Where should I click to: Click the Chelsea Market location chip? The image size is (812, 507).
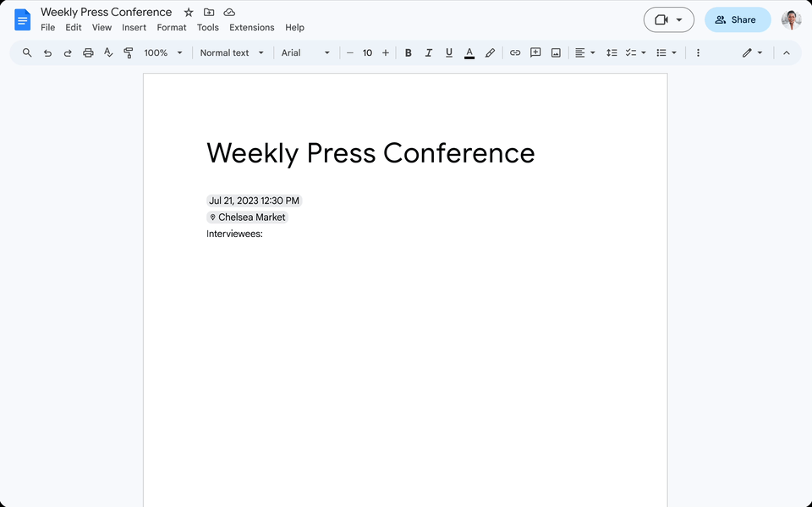point(248,218)
